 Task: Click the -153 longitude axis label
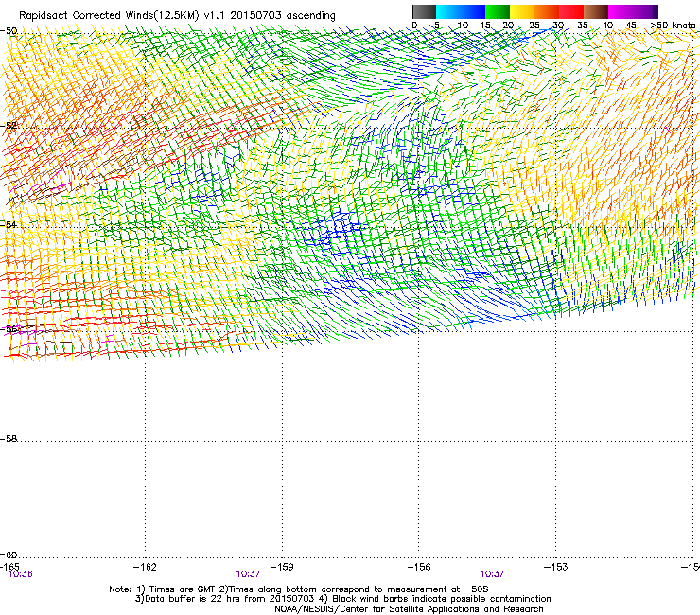click(x=556, y=567)
